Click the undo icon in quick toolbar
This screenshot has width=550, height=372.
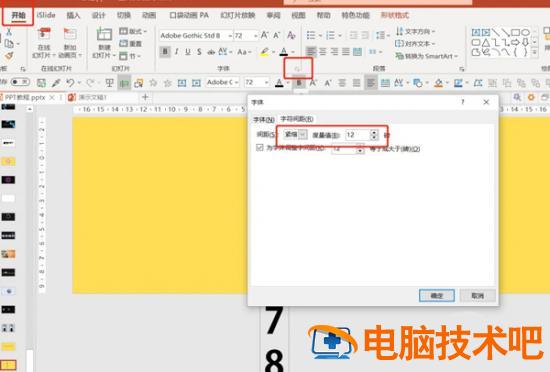71,83
